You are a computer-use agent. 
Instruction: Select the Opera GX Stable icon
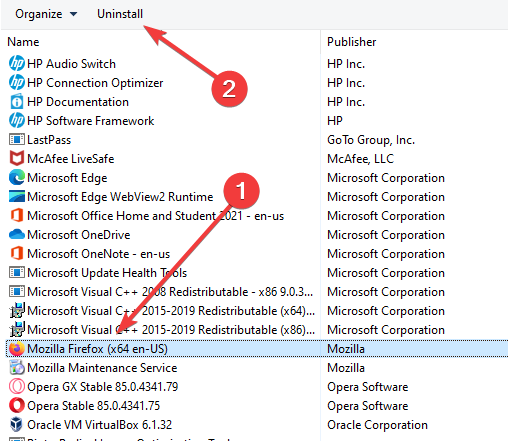pyautogui.click(x=17, y=386)
